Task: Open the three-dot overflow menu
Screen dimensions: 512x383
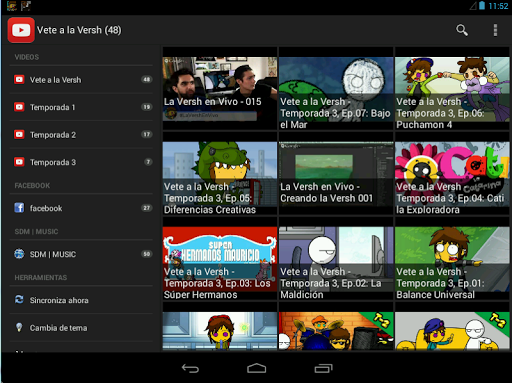Action: [495, 30]
